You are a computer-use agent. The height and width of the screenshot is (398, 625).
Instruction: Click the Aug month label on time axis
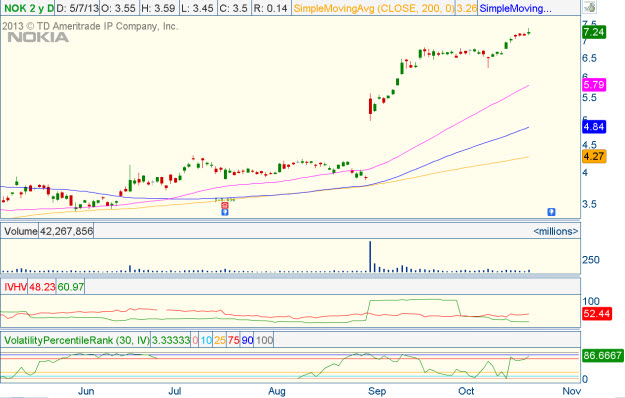click(277, 391)
